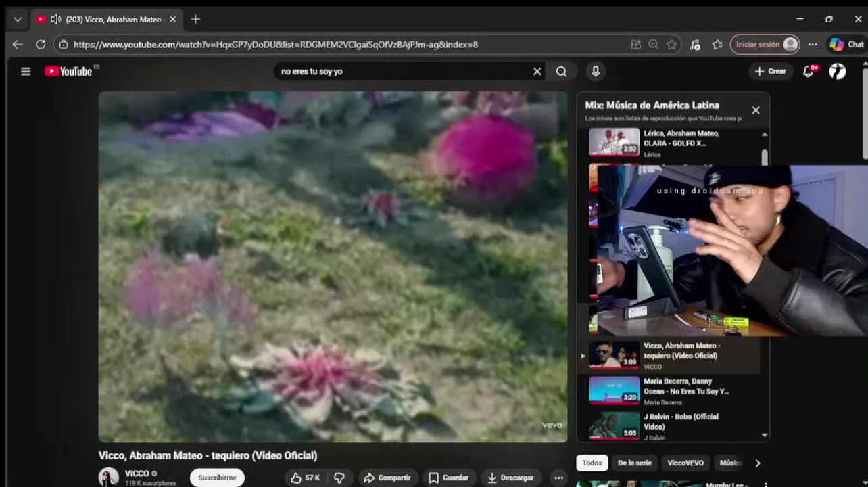Viewport: 868px width, 487px height.
Task: Save video with Guardar button
Action: pyautogui.click(x=448, y=478)
